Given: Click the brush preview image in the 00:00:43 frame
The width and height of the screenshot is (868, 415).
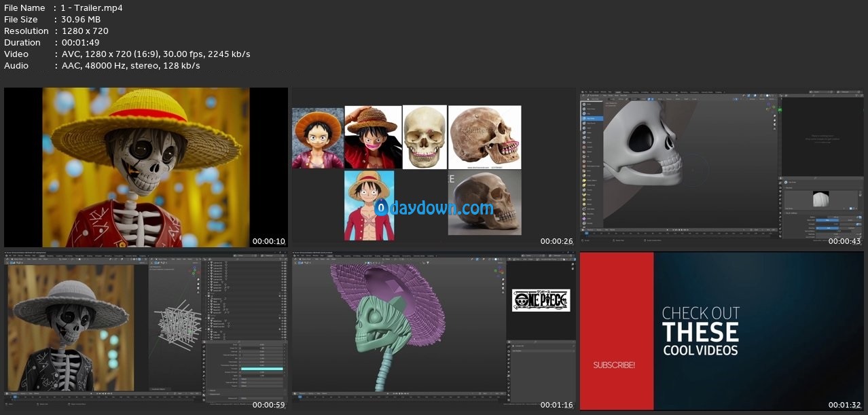Looking at the screenshot, I should point(820,198).
